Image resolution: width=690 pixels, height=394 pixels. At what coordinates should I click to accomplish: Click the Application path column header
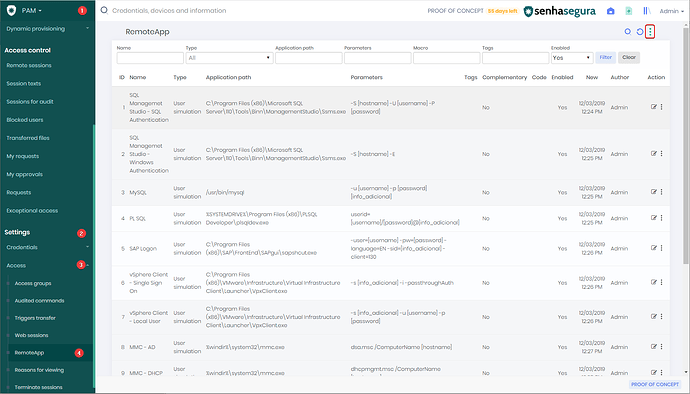pyautogui.click(x=228, y=77)
